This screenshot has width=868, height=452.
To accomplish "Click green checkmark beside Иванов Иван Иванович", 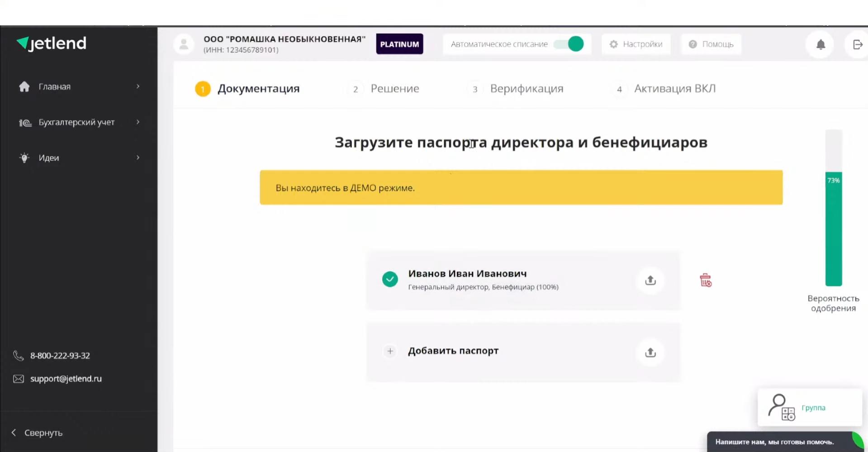I will coord(390,279).
